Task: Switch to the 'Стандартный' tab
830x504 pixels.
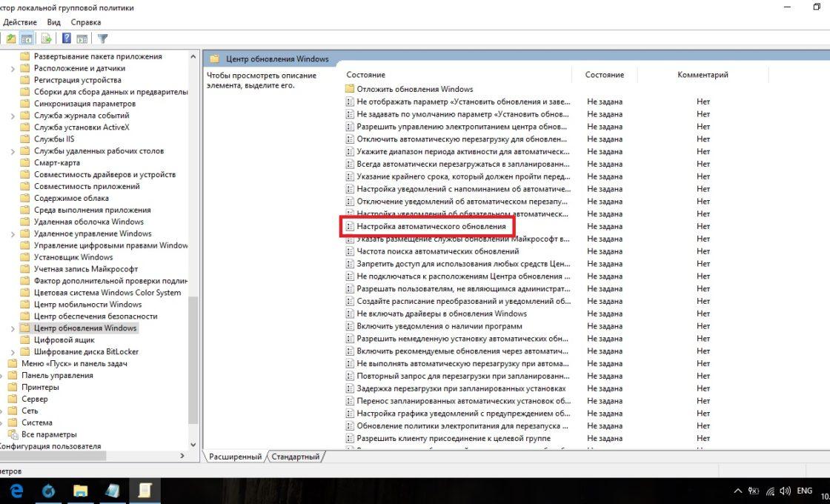Action: [x=296, y=457]
